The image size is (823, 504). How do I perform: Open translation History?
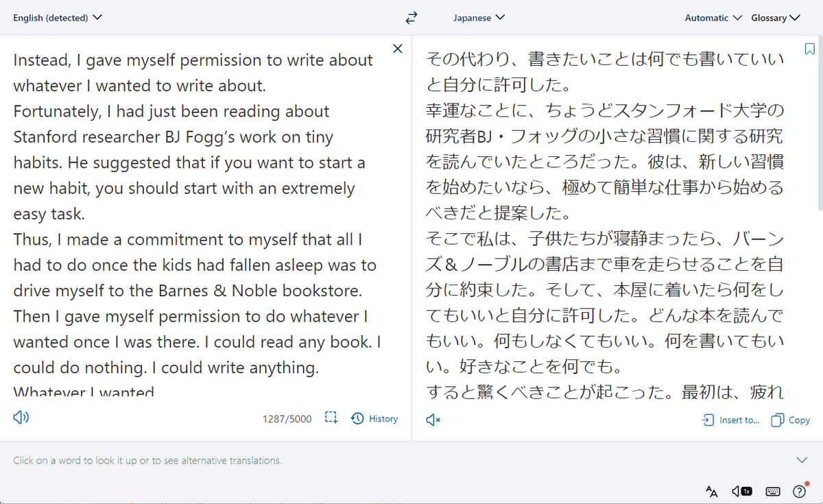coord(374,418)
